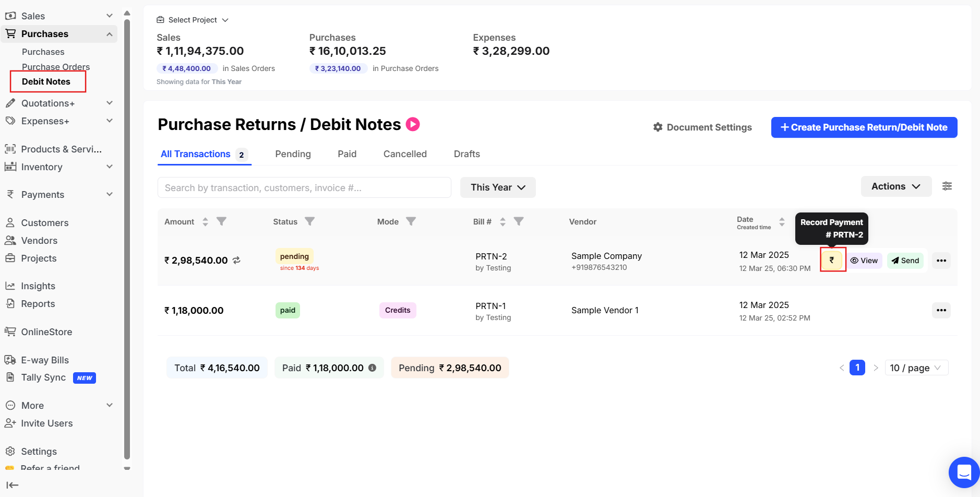
Task: Click Create Purchase Return/Debit Note button
Action: (864, 127)
